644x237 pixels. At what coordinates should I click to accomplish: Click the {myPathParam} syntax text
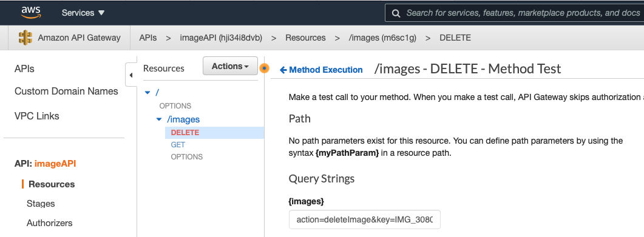pos(347,154)
